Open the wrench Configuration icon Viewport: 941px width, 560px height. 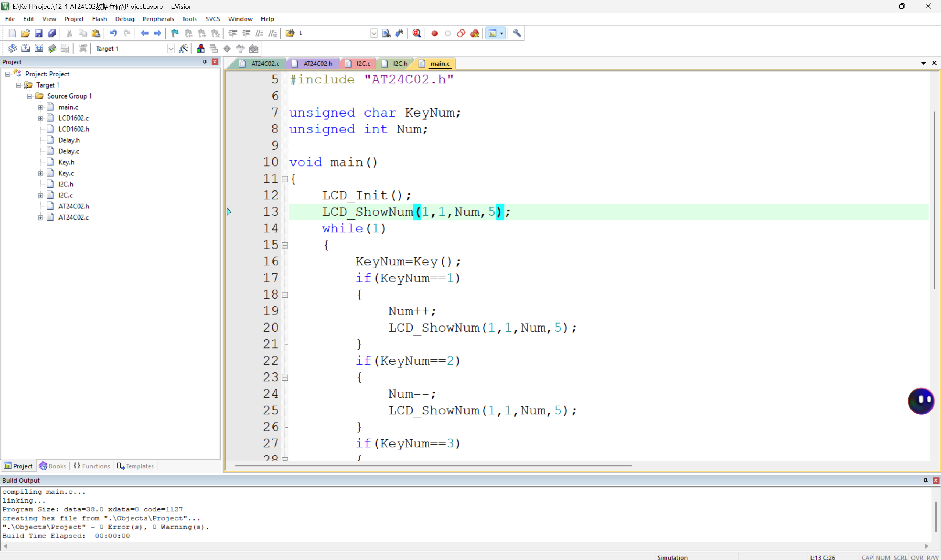coord(517,33)
